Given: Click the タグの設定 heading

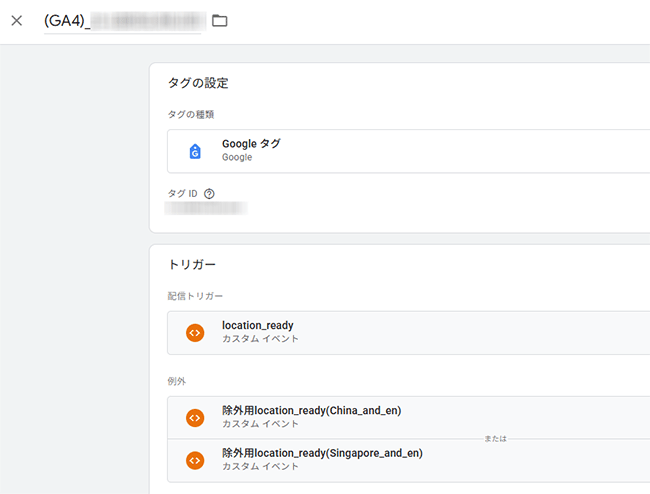Looking at the screenshot, I should 198,83.
